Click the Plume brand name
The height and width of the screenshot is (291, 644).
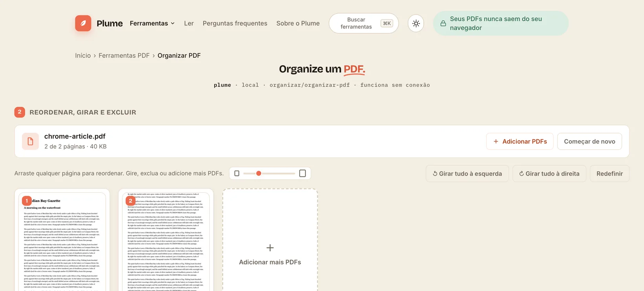pyautogui.click(x=110, y=23)
